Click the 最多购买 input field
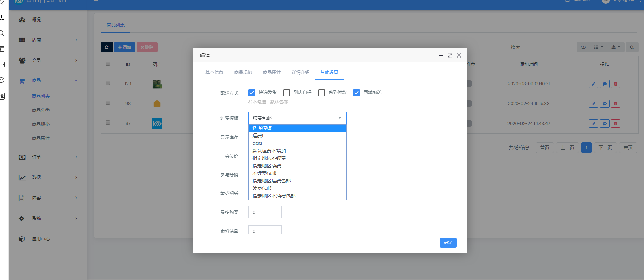644x280 pixels. click(x=265, y=212)
